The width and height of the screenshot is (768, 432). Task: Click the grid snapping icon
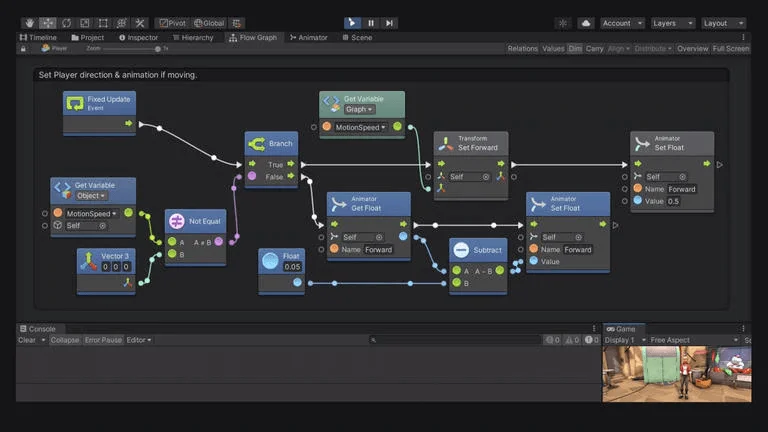coord(237,23)
